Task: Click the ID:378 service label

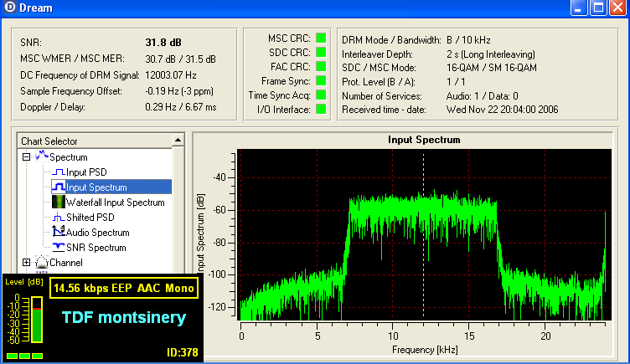Action: (183, 352)
